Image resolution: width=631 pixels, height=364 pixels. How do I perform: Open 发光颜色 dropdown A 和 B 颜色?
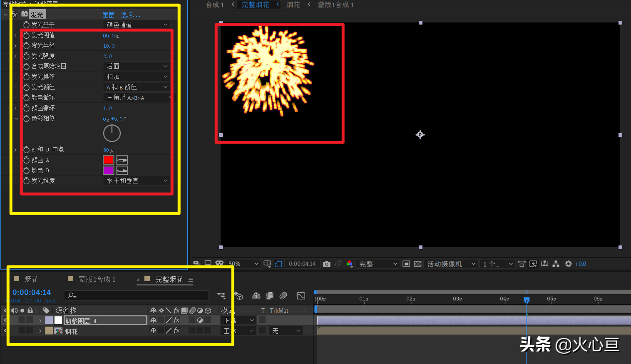coord(137,87)
